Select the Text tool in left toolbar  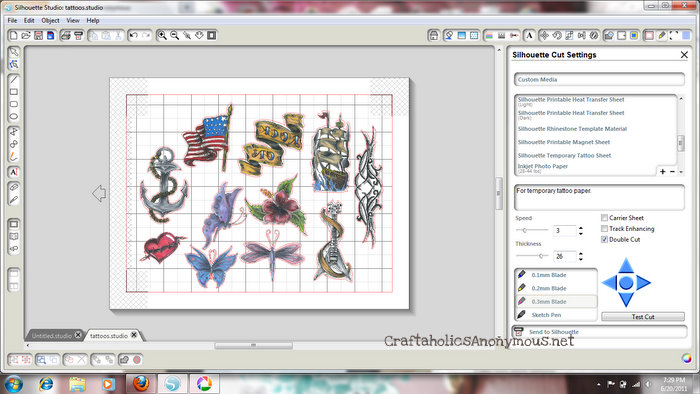click(x=14, y=172)
